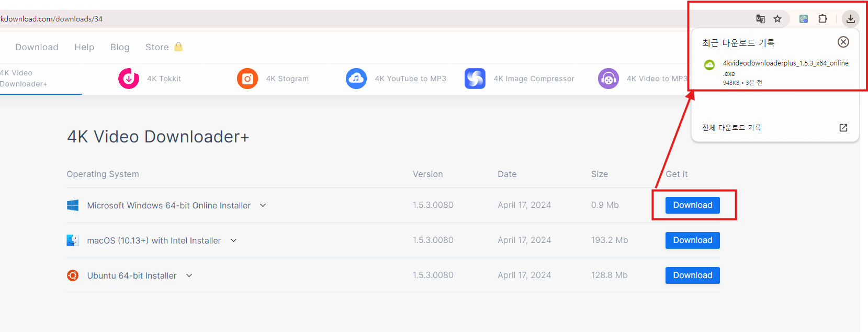Click the browser downloads tray icon

(851, 19)
